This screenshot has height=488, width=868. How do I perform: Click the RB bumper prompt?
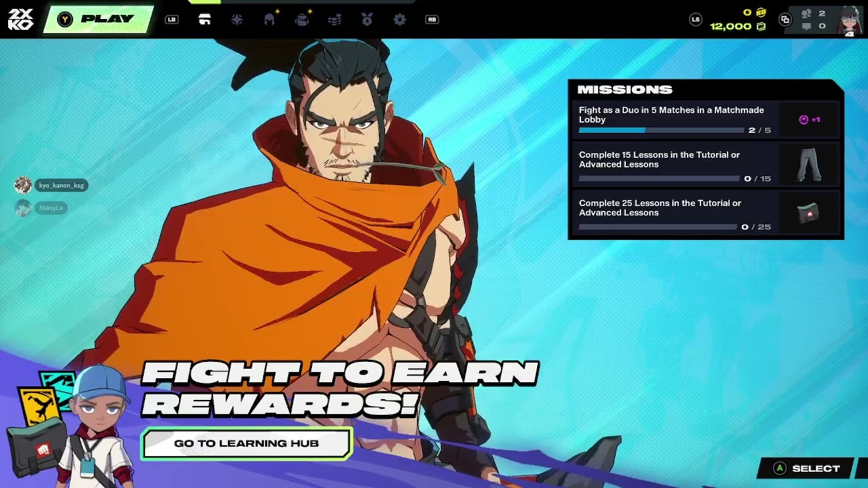tap(432, 20)
